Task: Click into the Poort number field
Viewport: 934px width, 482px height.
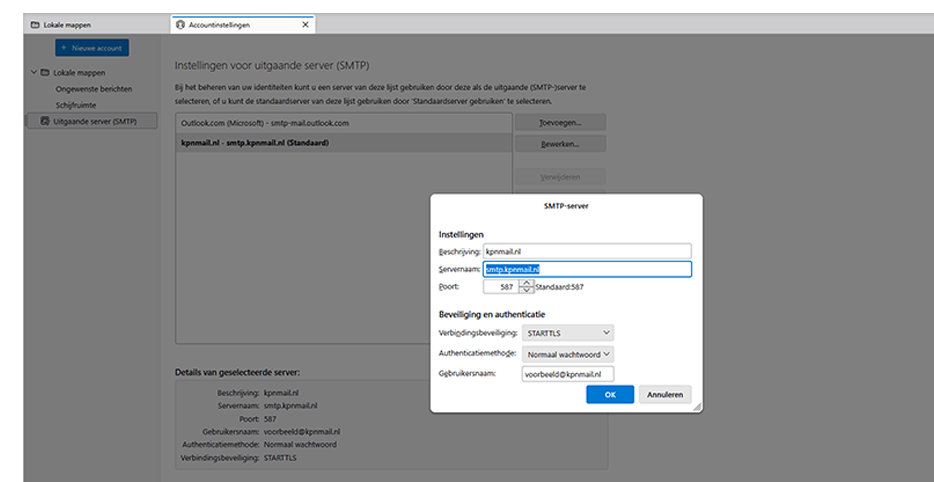Action: tap(501, 287)
